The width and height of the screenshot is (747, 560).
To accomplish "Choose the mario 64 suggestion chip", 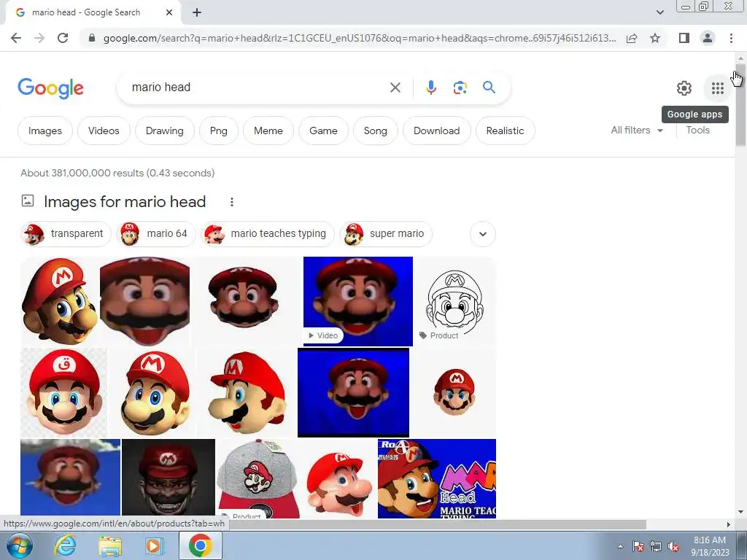I will click(156, 234).
